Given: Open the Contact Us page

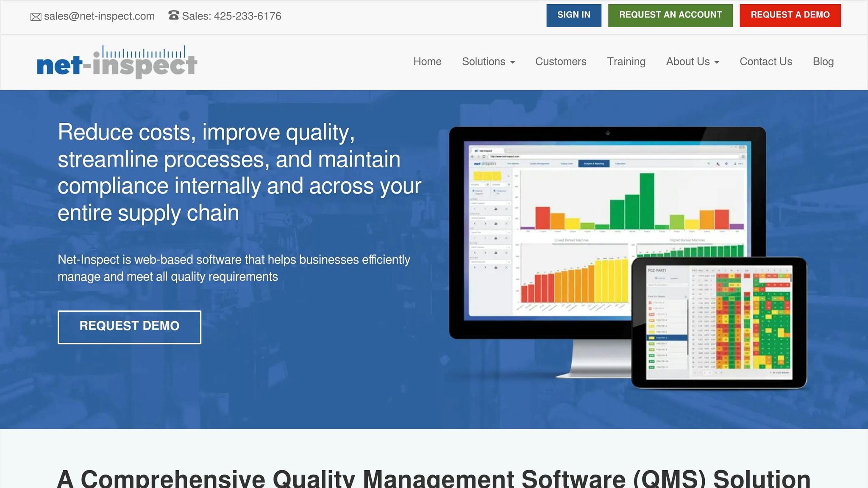Looking at the screenshot, I should point(766,62).
